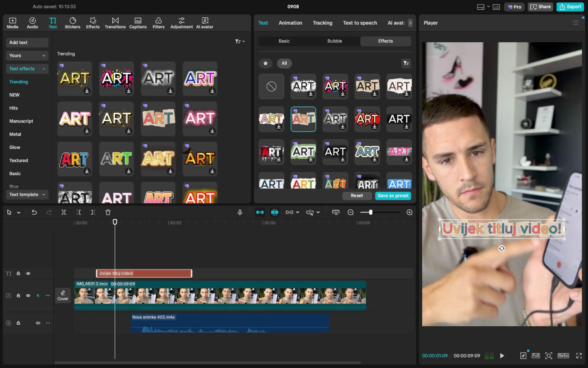
Task: Adjust the timeline zoom slider
Action: click(x=370, y=212)
